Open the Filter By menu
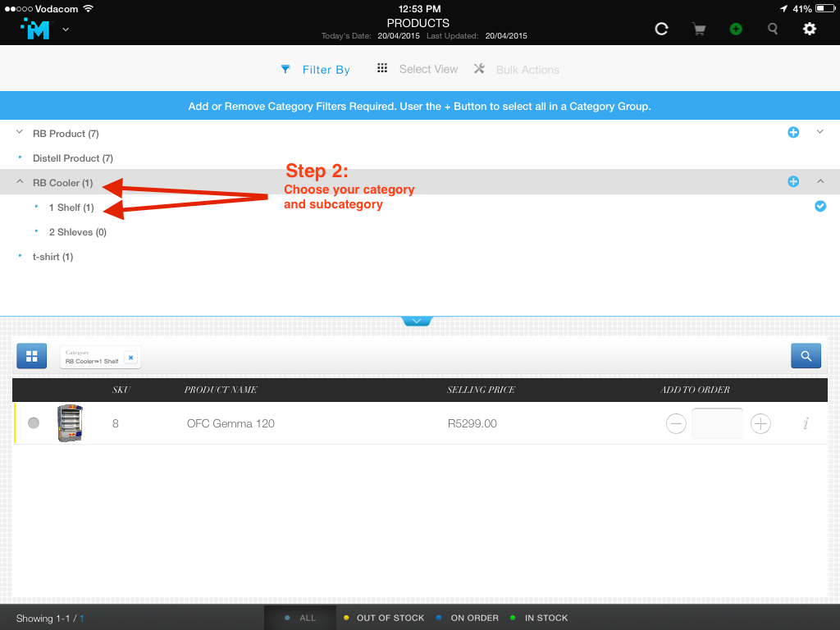840x630 pixels. [x=326, y=70]
